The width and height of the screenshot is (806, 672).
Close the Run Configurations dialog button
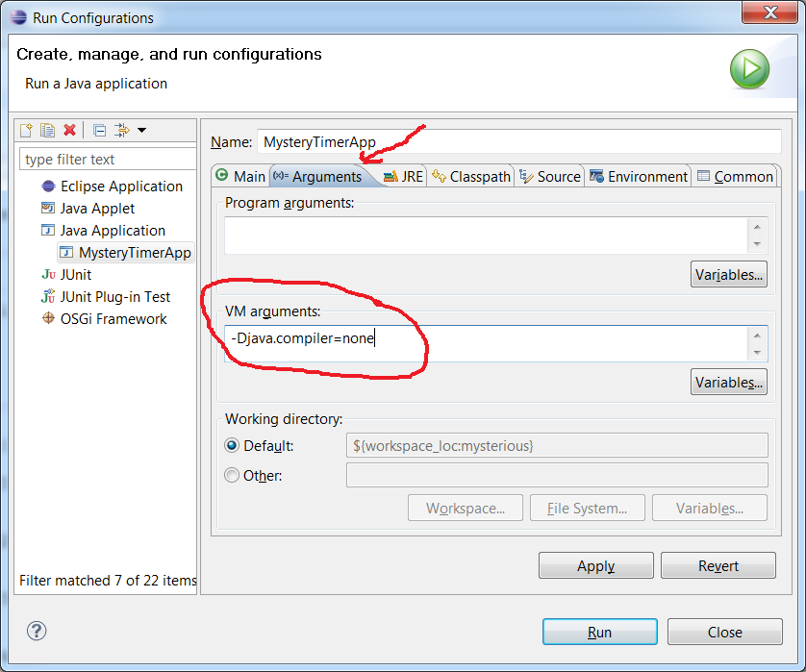pyautogui.click(x=725, y=632)
